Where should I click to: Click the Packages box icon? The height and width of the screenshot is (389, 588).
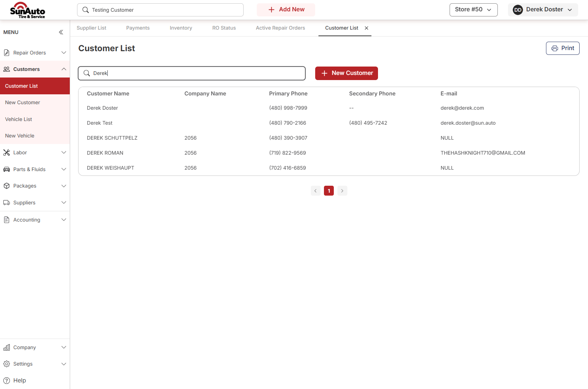[x=7, y=186]
